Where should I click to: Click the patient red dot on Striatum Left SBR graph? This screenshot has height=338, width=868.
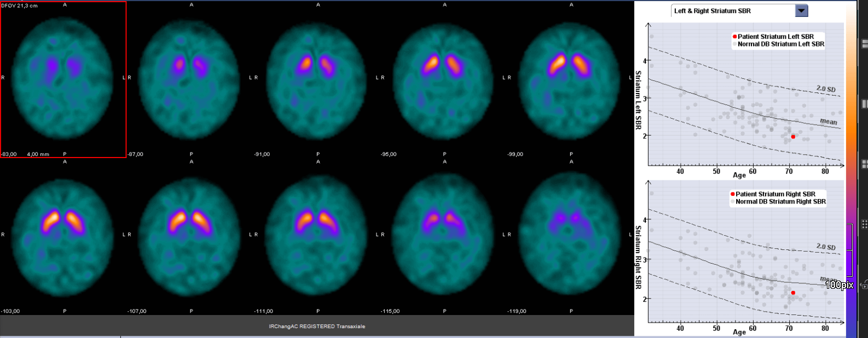792,137
